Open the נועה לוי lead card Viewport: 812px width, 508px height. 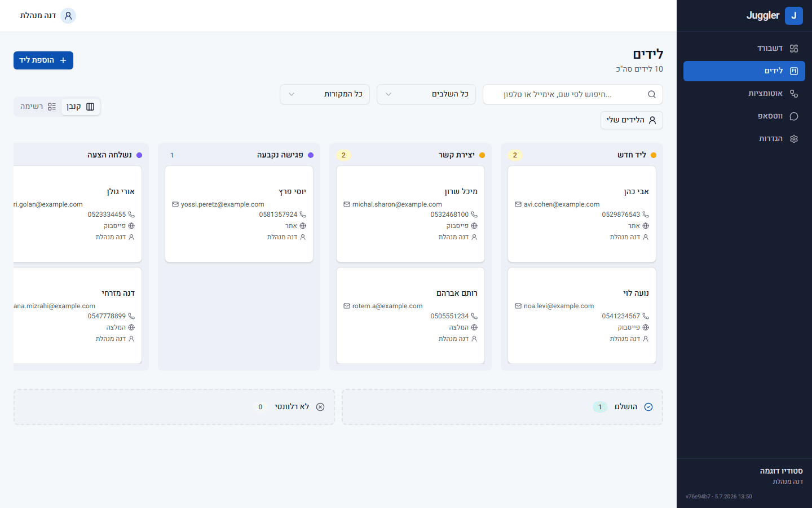pos(582,316)
